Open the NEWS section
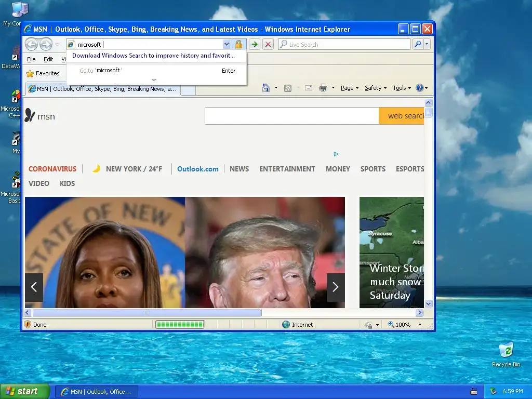532x399 pixels. (x=239, y=169)
